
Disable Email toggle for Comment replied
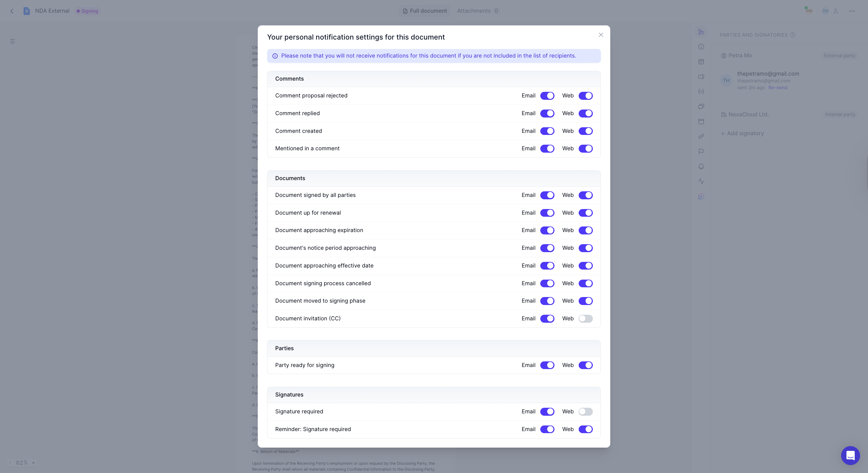(547, 114)
